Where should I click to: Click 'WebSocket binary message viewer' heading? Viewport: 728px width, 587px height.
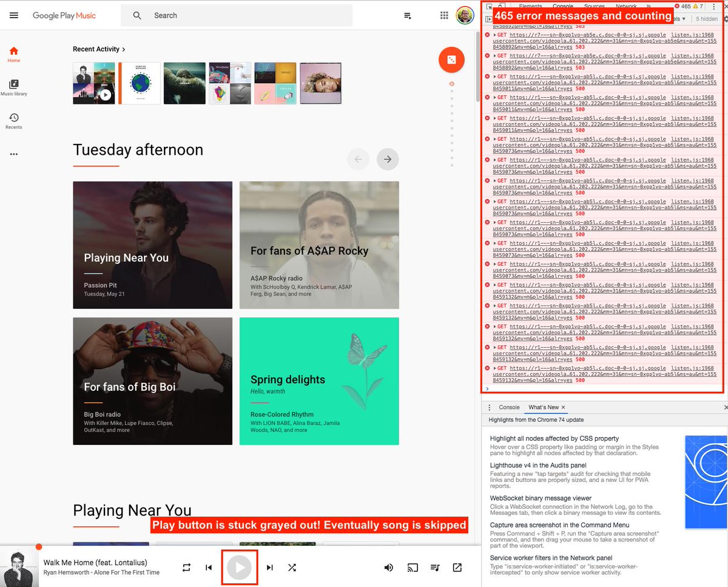[x=541, y=498]
